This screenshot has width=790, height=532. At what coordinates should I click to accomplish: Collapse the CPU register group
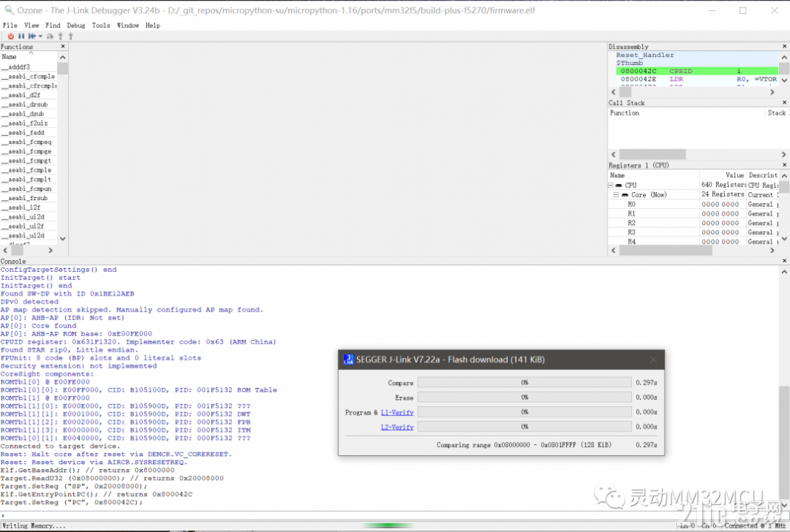[x=610, y=185]
